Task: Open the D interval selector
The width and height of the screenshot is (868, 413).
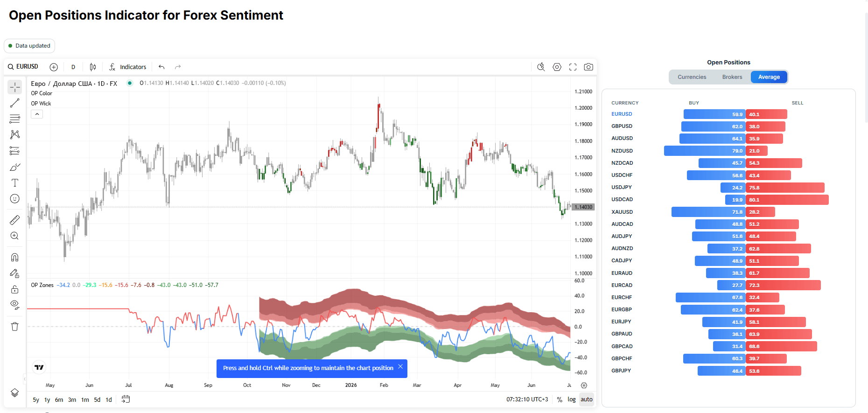Action: [x=73, y=67]
